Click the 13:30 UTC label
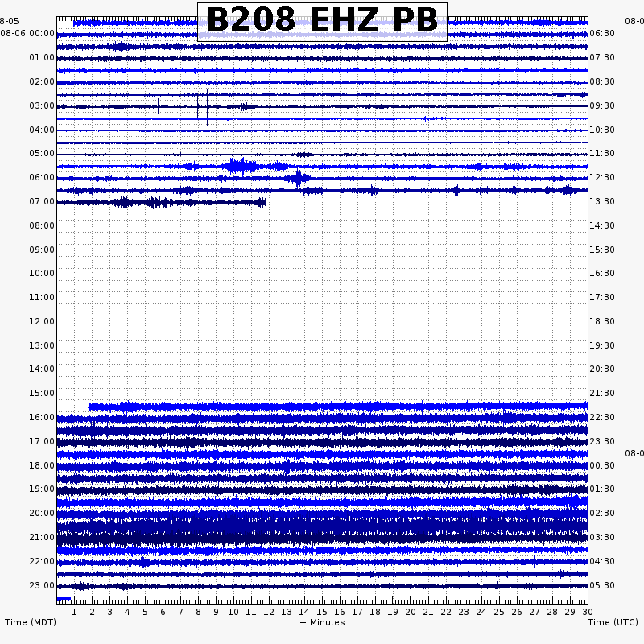Screen dimensions: 644x644 602,202
